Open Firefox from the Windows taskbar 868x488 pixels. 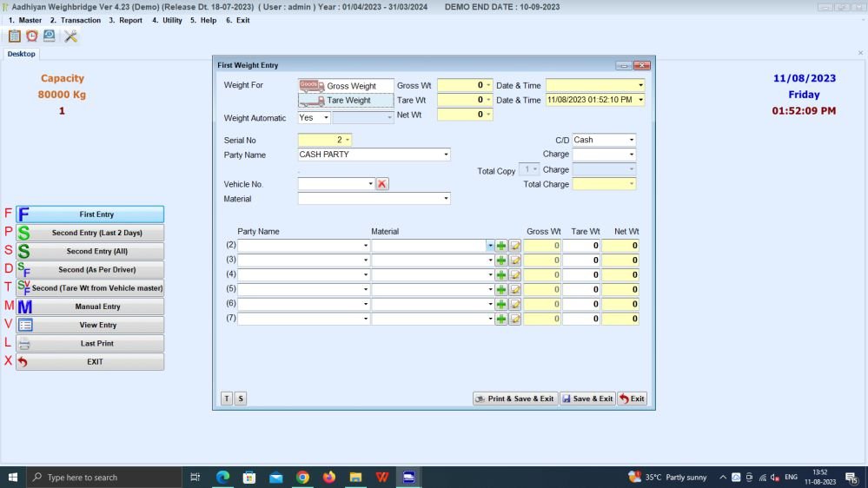pos(328,477)
